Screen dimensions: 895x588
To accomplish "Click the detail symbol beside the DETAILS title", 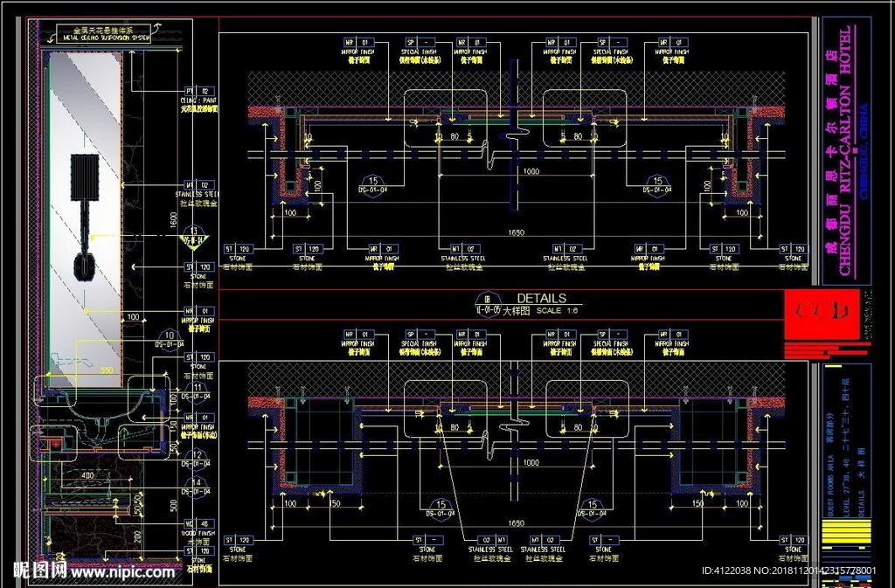I will point(487,303).
